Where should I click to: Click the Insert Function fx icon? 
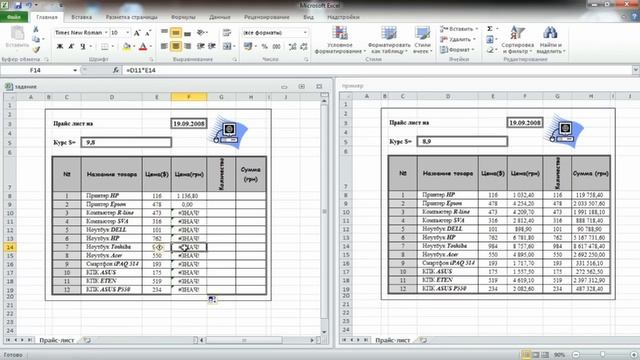pos(116,70)
